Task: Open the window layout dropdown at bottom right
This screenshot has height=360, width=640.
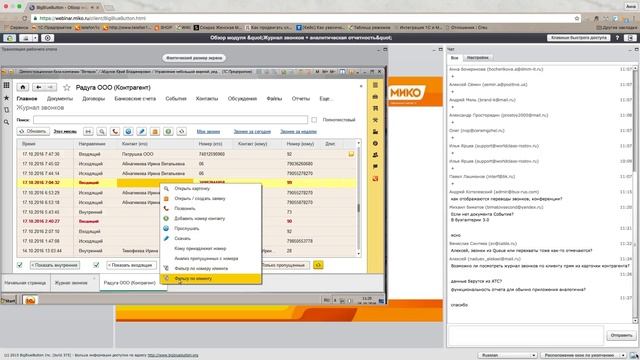Action: pos(584,355)
